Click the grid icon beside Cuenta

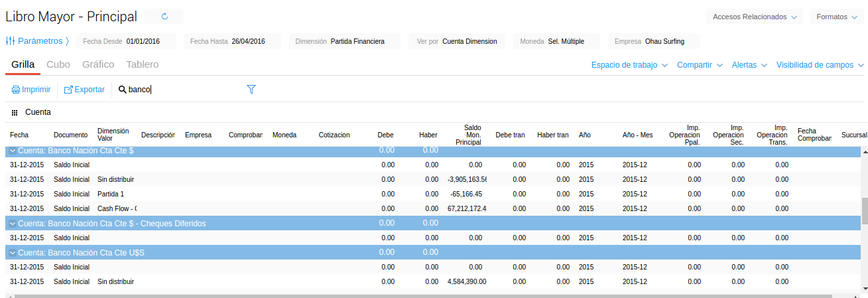(15, 113)
